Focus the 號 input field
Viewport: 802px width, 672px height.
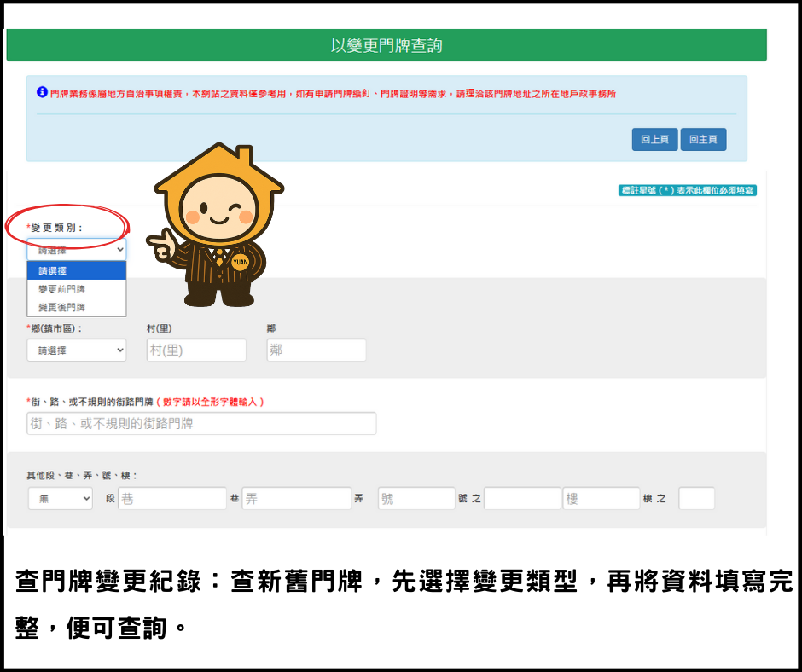point(416,499)
